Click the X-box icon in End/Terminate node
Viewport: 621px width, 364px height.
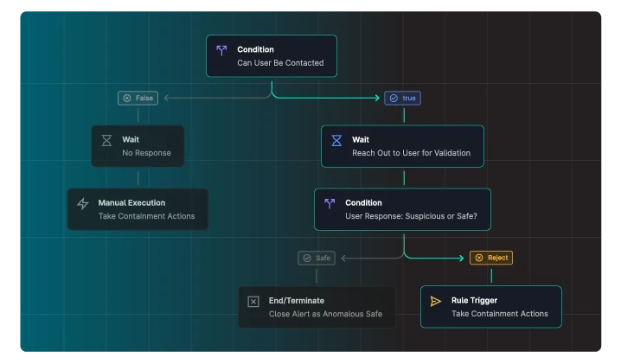[x=253, y=302]
